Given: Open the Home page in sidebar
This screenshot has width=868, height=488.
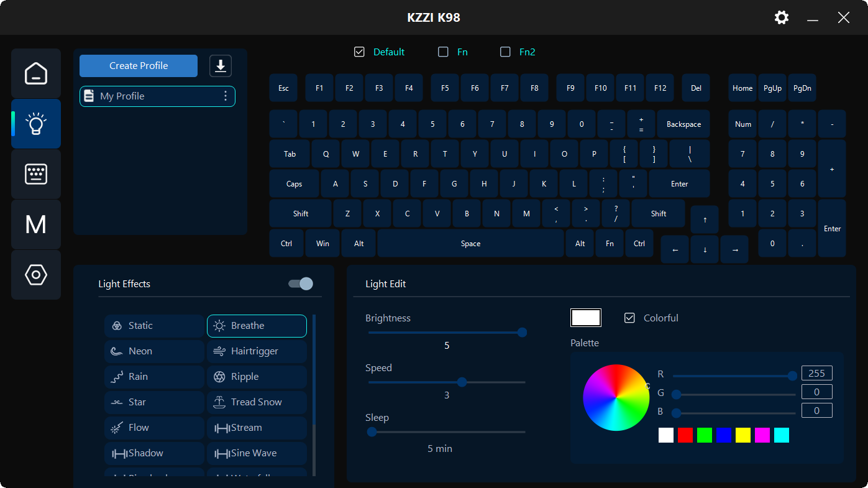Looking at the screenshot, I should pyautogui.click(x=36, y=73).
